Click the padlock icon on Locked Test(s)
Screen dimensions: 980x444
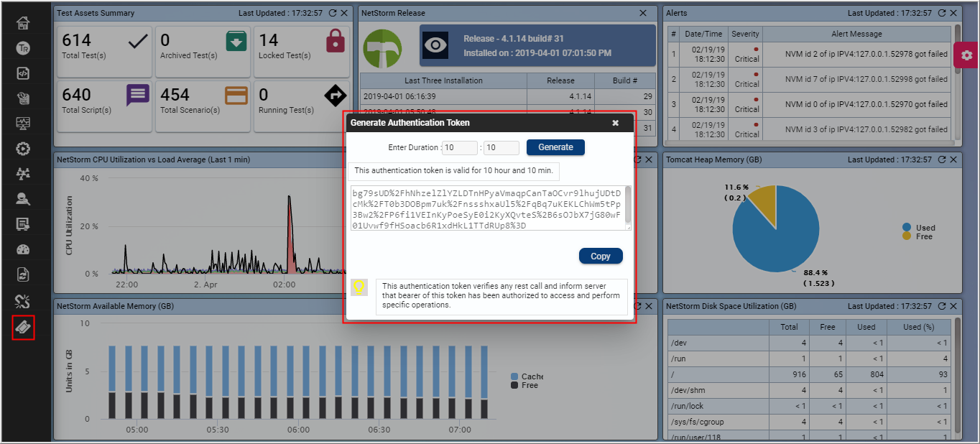[335, 40]
